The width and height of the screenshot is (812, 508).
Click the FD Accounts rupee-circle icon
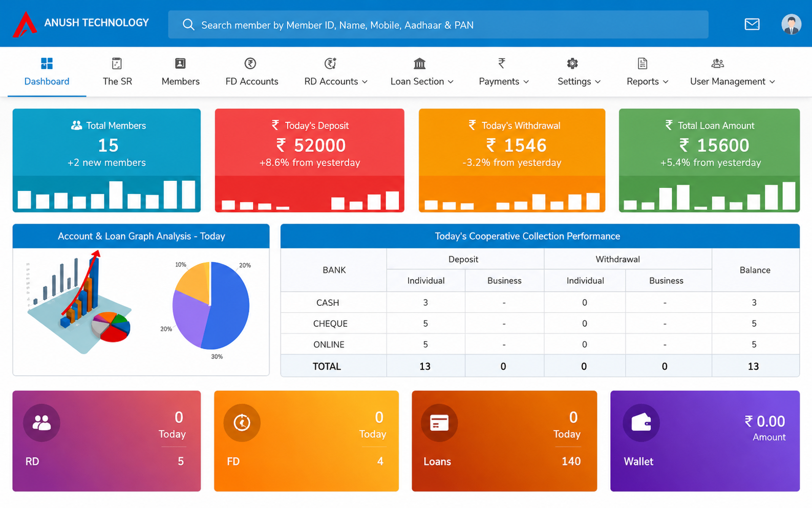(250, 63)
